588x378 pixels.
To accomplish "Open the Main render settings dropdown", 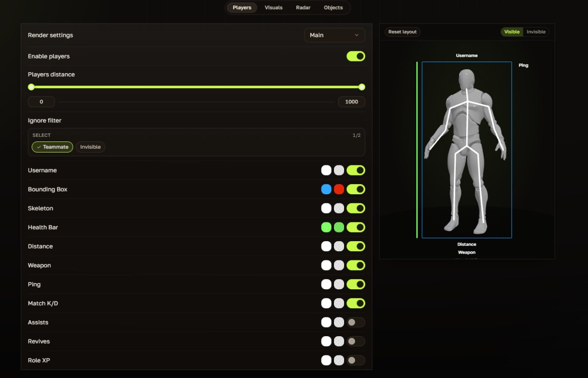I will (x=334, y=35).
